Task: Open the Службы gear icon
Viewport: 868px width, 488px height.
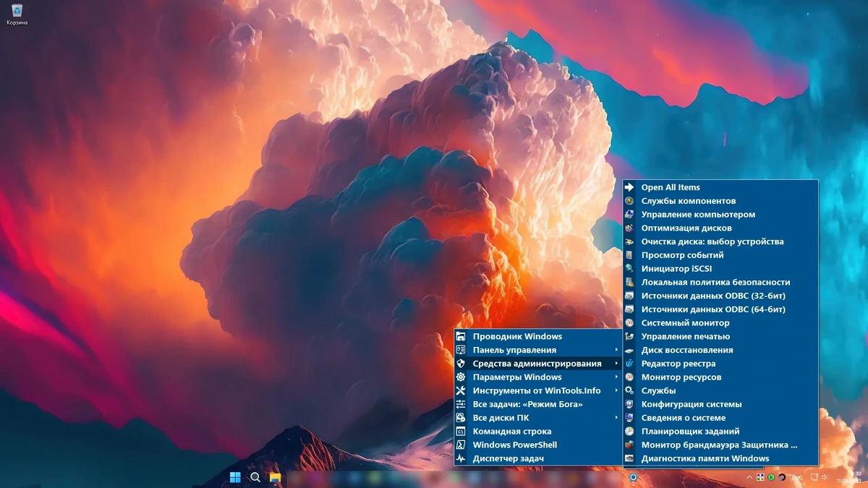Action: click(629, 390)
